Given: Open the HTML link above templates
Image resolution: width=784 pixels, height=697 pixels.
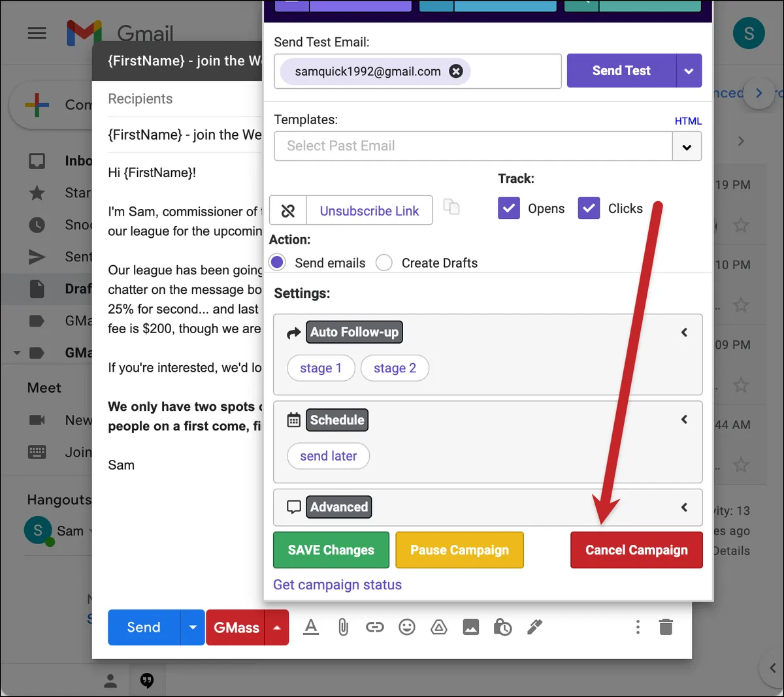Looking at the screenshot, I should coord(688,121).
